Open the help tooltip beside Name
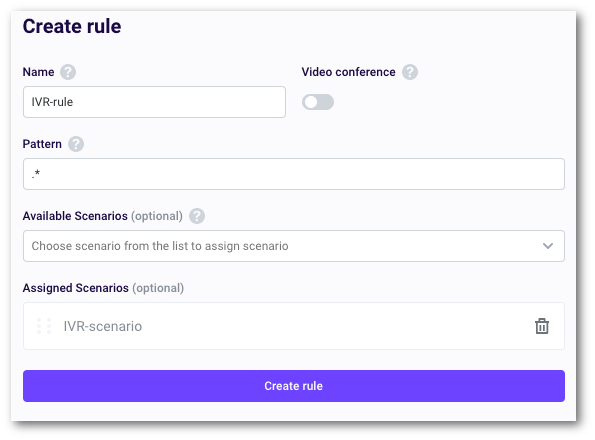This screenshot has width=595, height=440. 68,72
